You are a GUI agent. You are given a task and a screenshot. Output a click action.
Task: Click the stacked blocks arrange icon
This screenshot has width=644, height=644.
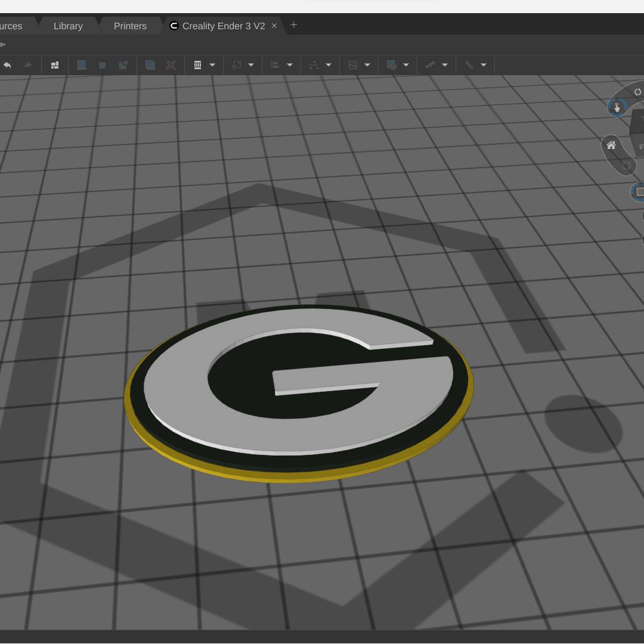click(55, 65)
